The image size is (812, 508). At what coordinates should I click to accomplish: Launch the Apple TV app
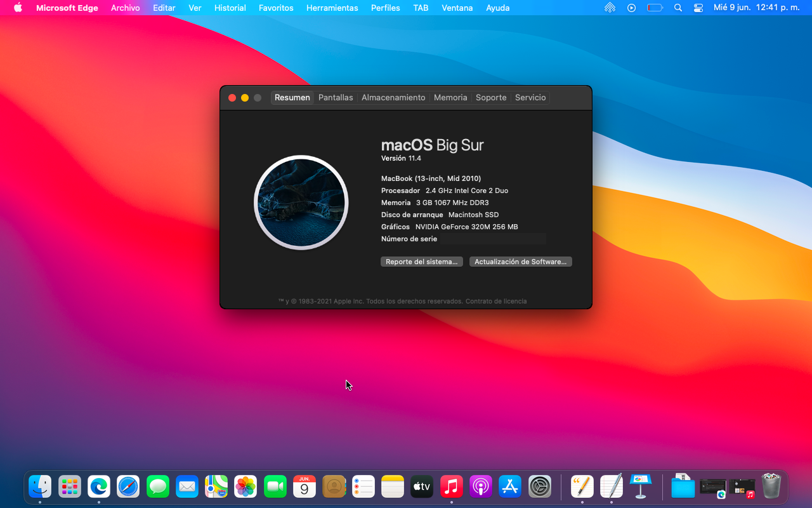tap(422, 487)
